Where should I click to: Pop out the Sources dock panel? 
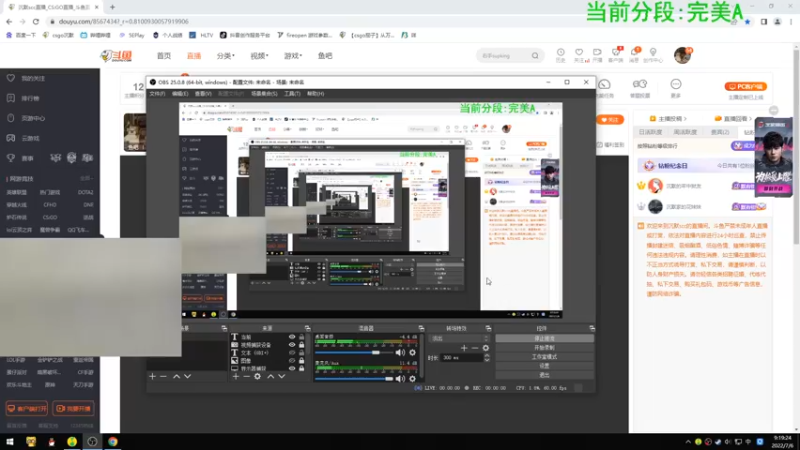click(x=307, y=329)
